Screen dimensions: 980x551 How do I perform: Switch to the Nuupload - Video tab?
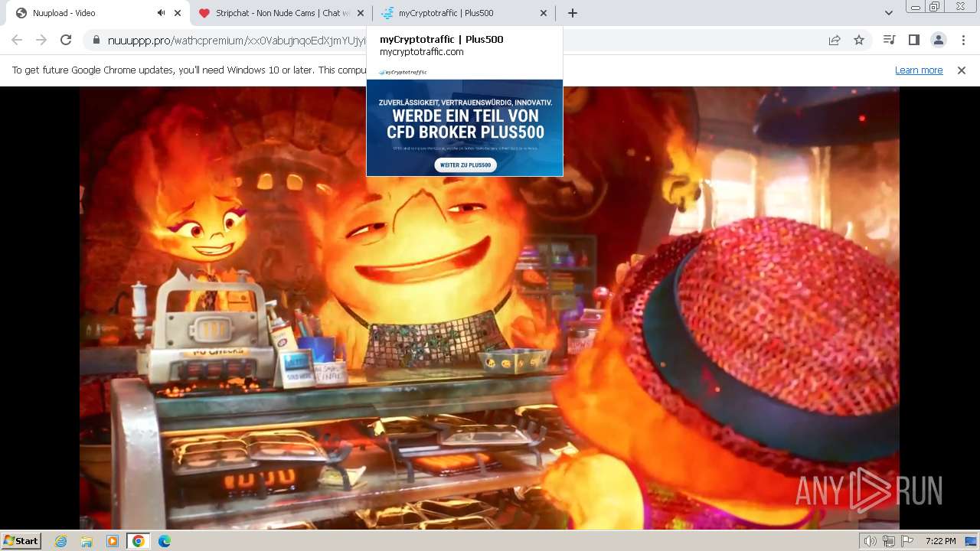point(97,13)
